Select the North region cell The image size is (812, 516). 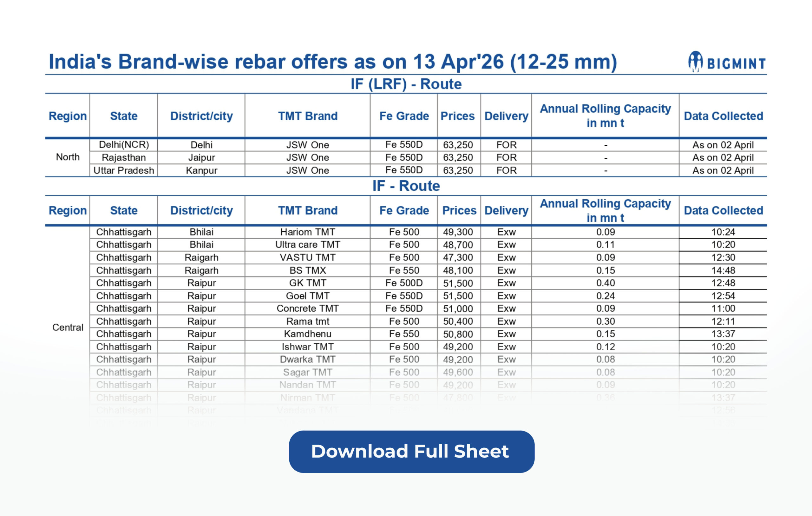(x=68, y=157)
